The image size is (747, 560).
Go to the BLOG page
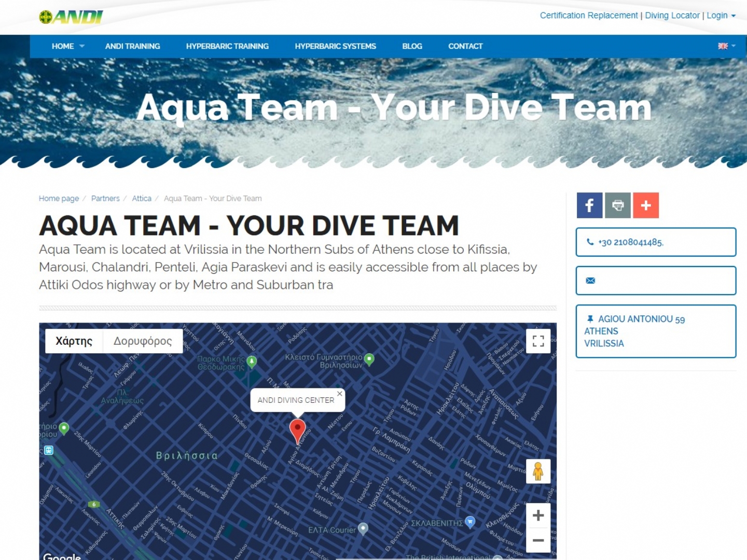(412, 46)
